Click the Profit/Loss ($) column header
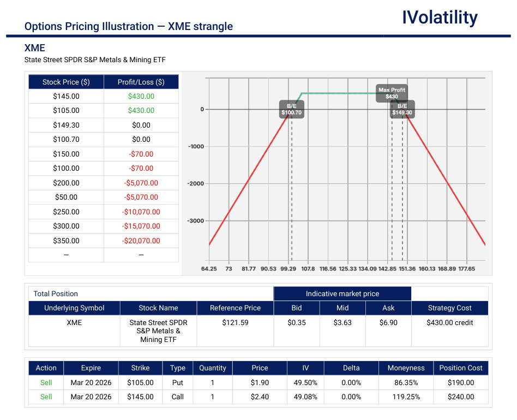The height and width of the screenshot is (420, 517). (141, 82)
